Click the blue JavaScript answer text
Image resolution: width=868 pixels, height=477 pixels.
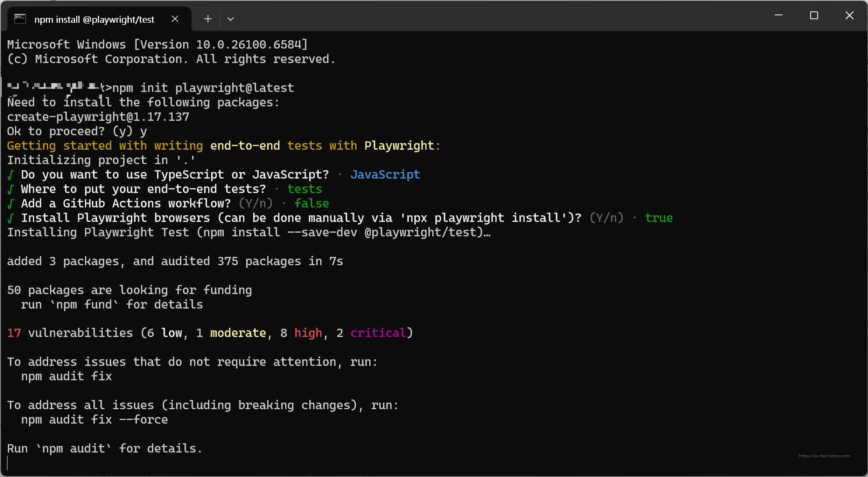pyautogui.click(x=385, y=175)
